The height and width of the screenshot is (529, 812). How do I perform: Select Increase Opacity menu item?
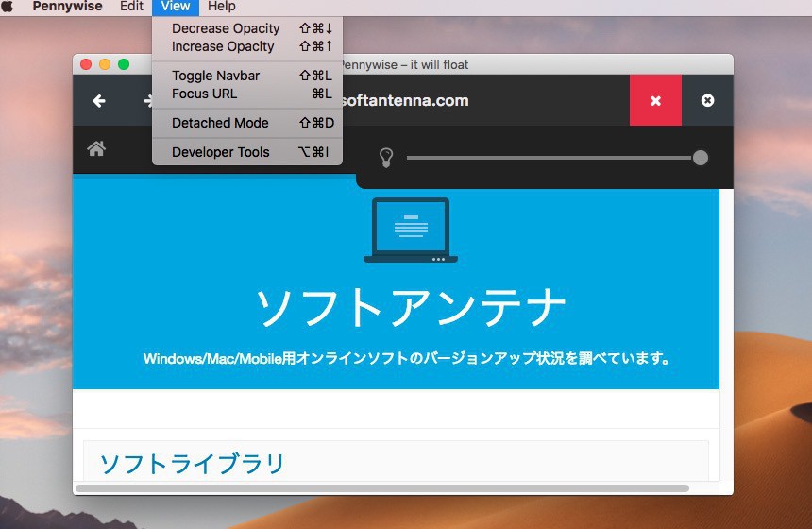click(x=247, y=46)
